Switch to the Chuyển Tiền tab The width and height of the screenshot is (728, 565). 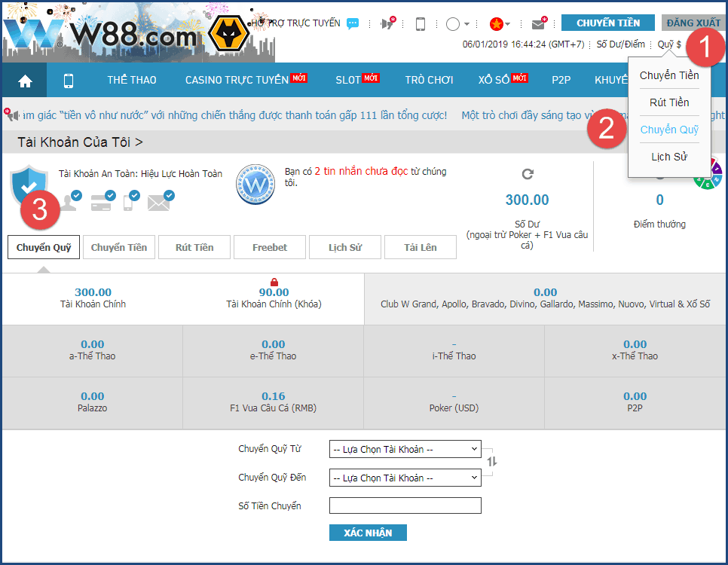point(119,247)
